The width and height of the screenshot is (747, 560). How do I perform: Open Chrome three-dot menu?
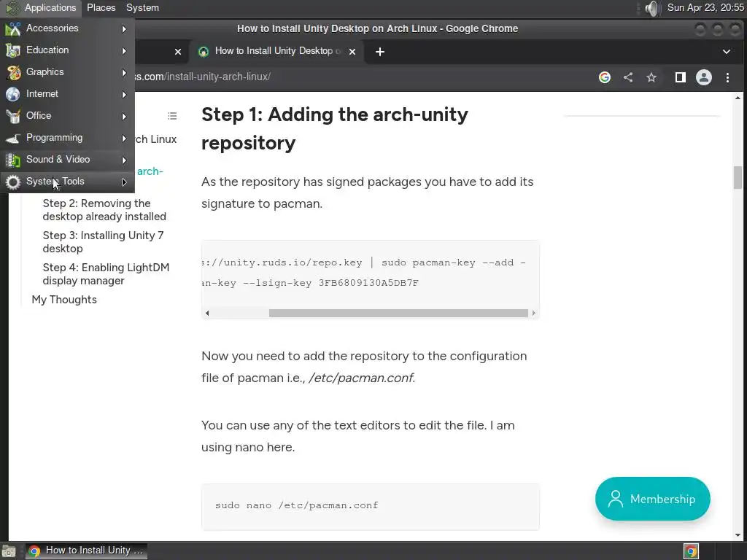pos(727,77)
